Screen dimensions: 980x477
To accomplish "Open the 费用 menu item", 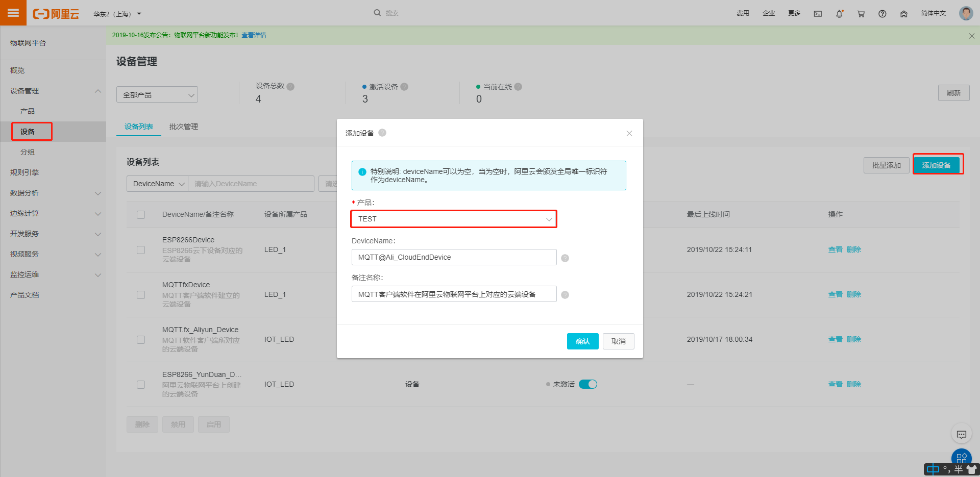I will (743, 13).
